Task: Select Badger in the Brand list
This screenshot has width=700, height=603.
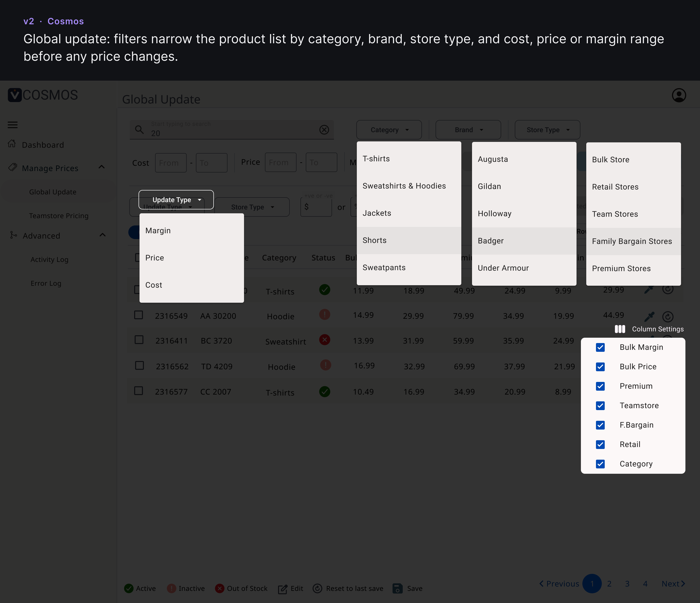Action: (524, 241)
